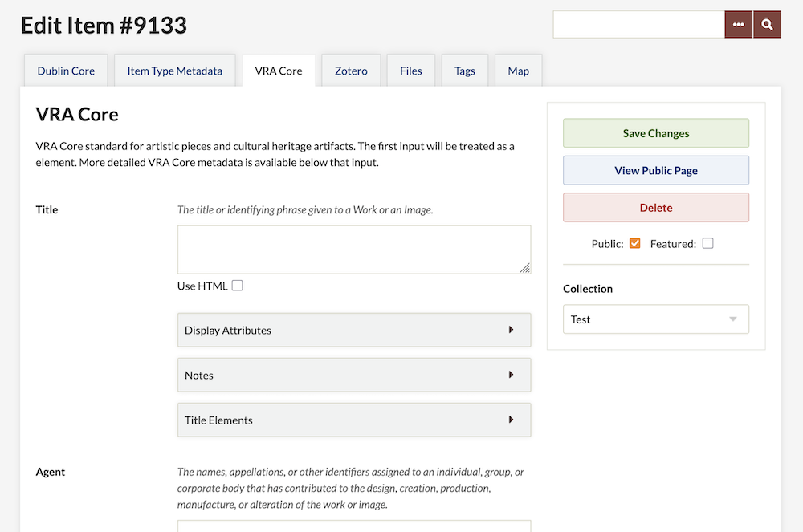
Task: Delete this item
Action: [655, 207]
